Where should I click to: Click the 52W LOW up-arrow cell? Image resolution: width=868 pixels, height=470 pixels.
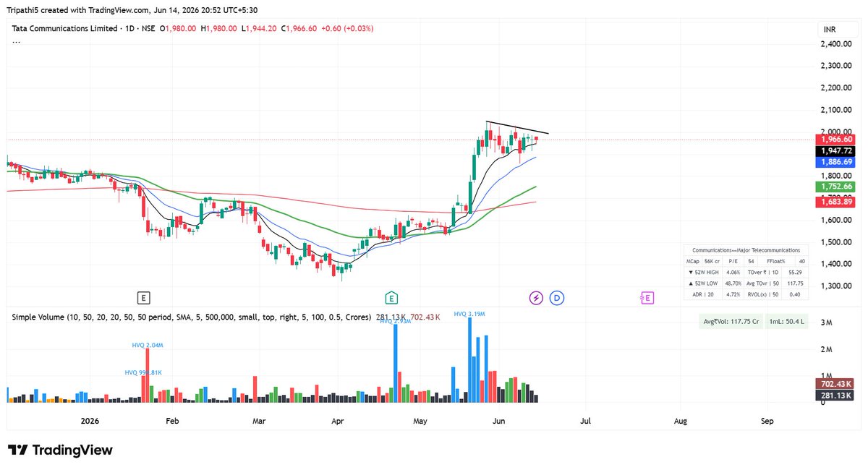pyautogui.click(x=704, y=283)
